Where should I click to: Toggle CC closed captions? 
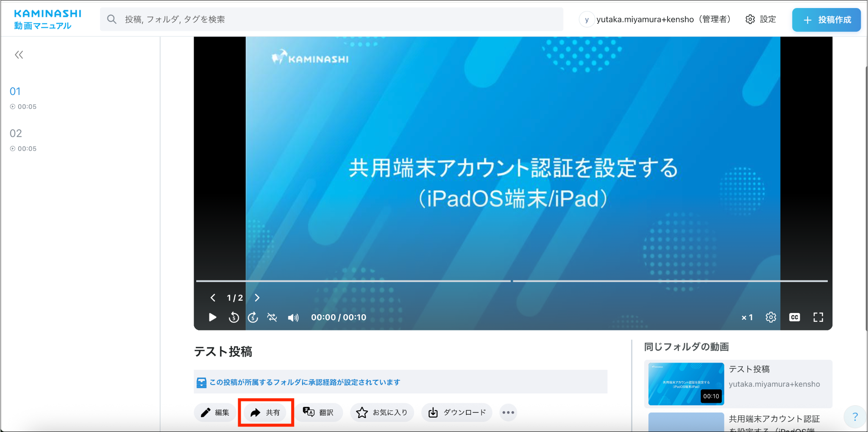[x=795, y=317]
